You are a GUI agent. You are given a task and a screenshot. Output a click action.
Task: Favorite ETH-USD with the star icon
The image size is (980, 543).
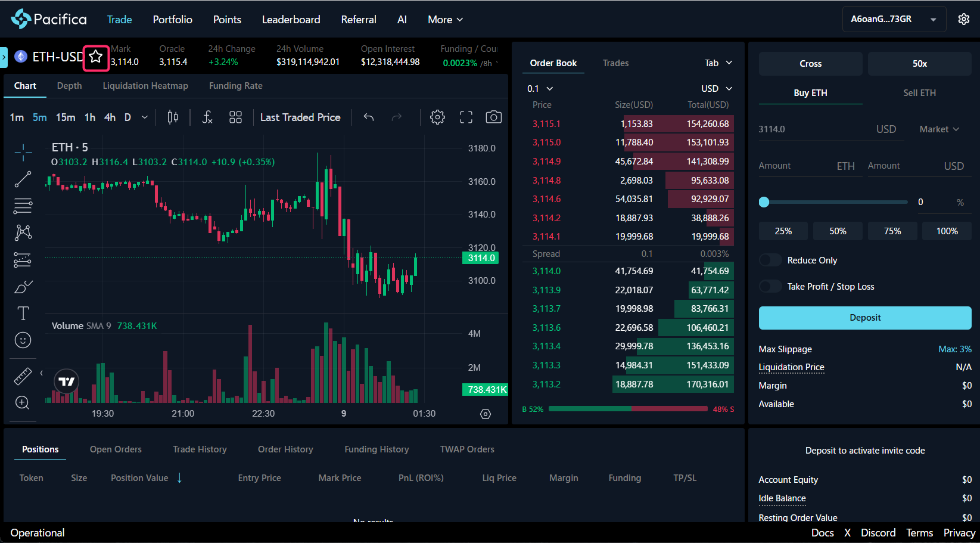click(x=96, y=57)
